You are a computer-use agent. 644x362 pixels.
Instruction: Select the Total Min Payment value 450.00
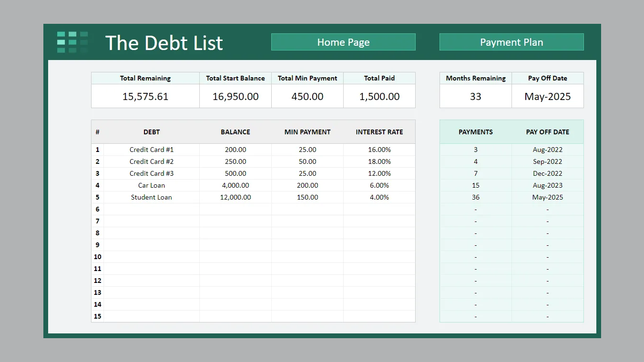tap(307, 96)
